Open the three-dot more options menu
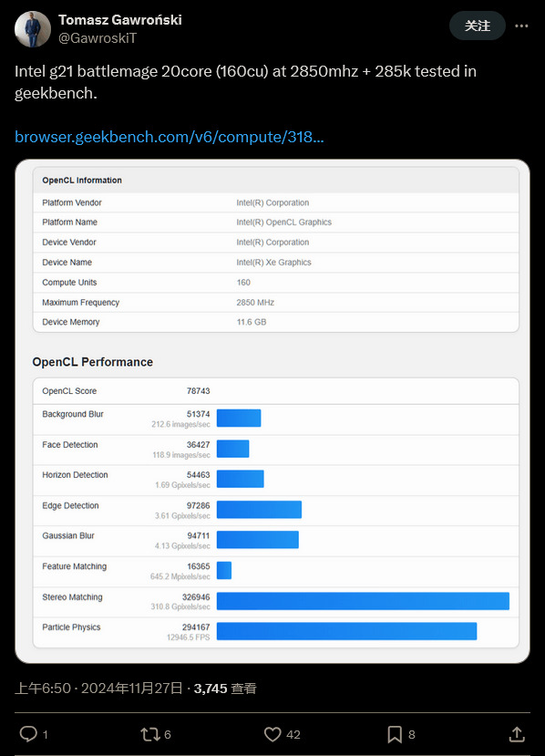 point(521,26)
